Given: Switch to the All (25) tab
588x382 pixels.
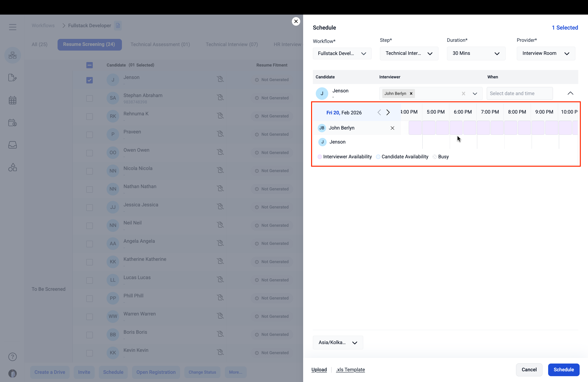Looking at the screenshot, I should [x=39, y=45].
